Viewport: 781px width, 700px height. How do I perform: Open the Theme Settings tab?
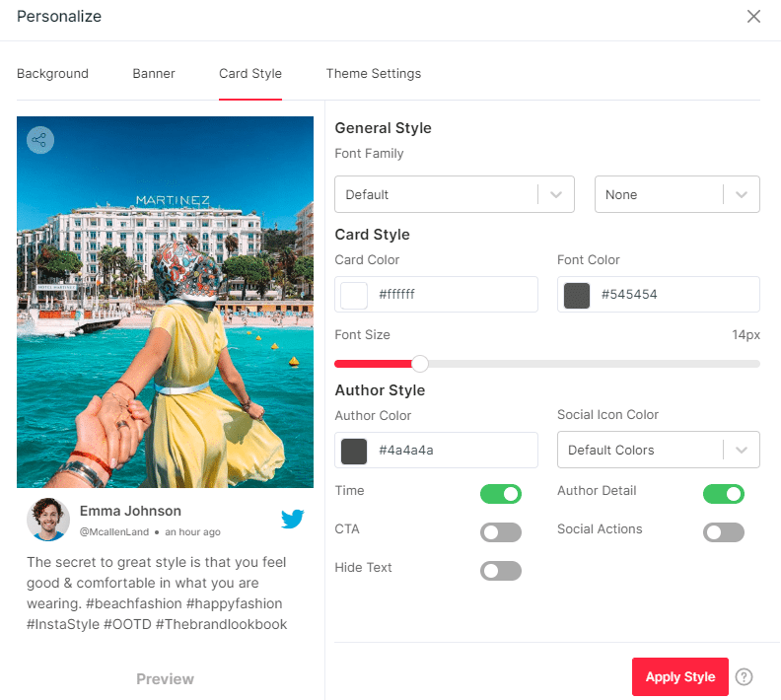pyautogui.click(x=373, y=74)
